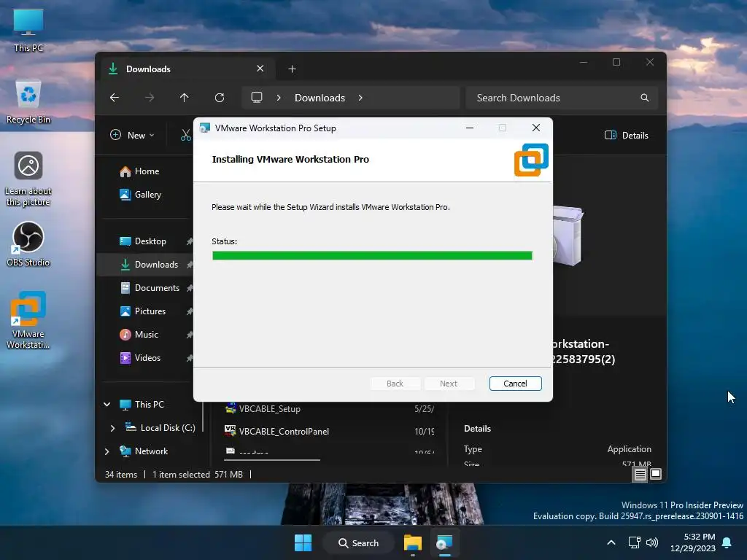Switch to large thumbnails view icon
The width and height of the screenshot is (747, 560).
click(656, 474)
